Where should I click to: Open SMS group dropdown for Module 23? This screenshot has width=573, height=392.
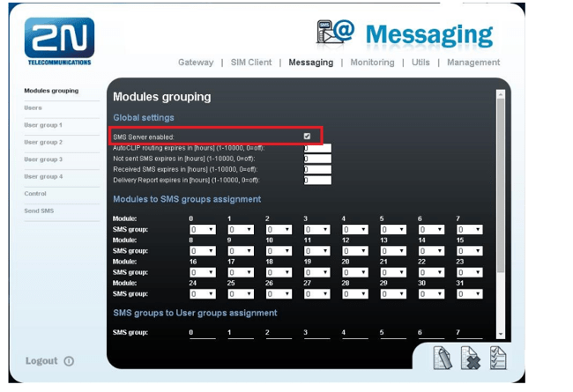tap(470, 272)
